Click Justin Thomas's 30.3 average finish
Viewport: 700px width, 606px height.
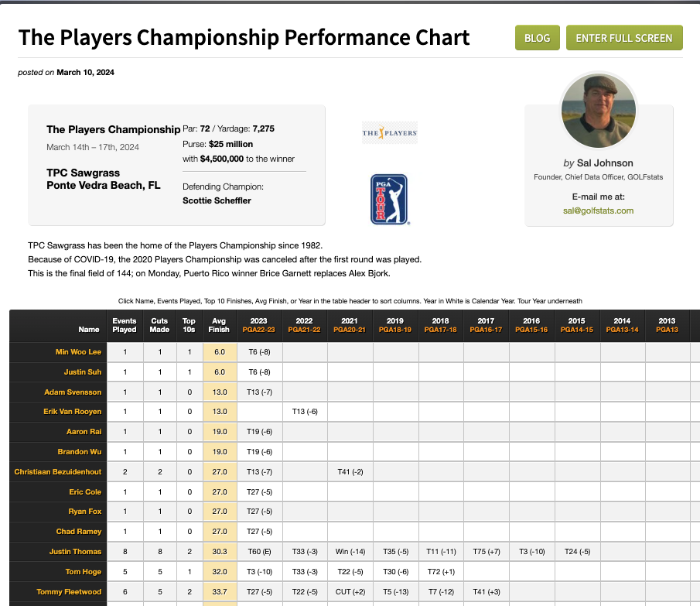click(220, 552)
